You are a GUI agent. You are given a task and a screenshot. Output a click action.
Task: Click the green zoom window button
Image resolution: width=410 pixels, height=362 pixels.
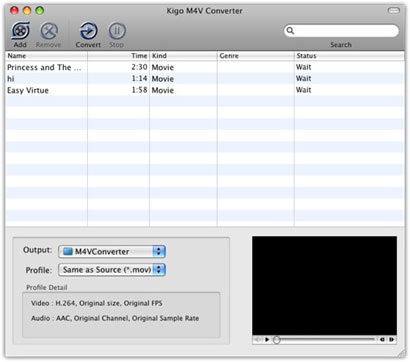pos(40,11)
